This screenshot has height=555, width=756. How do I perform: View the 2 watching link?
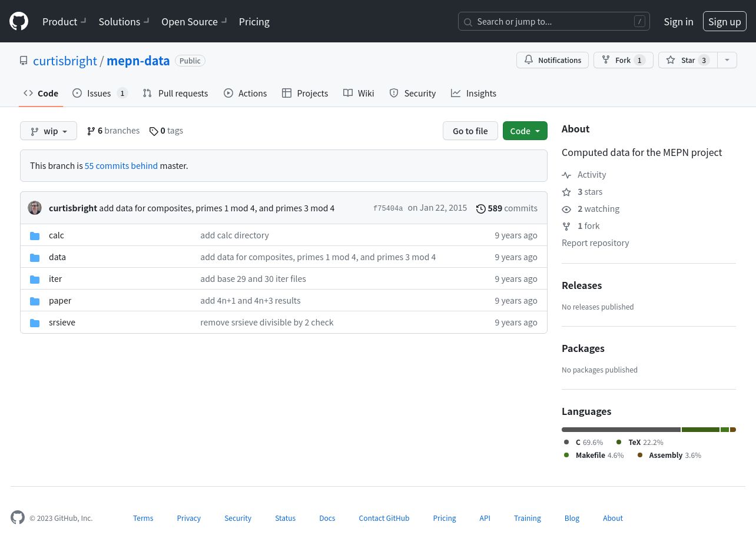591,209
